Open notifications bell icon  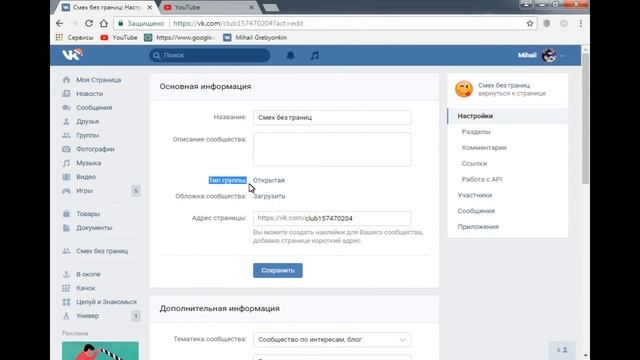290,55
